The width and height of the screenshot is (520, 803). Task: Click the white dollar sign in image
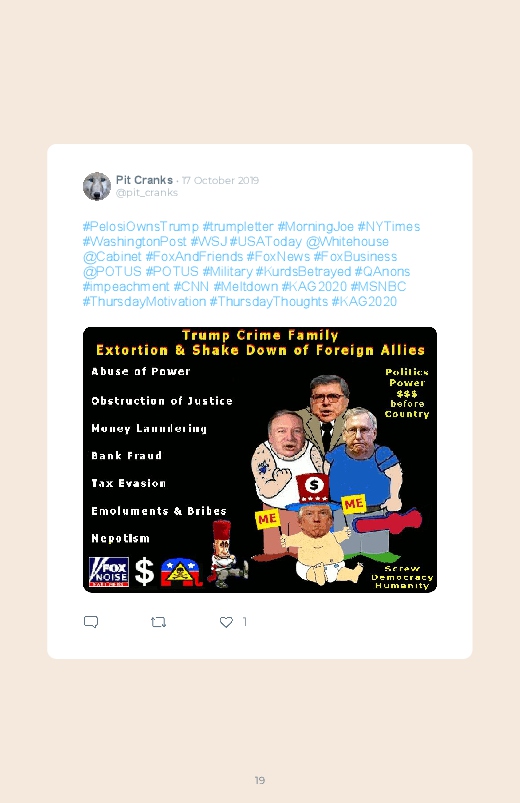[x=144, y=572]
